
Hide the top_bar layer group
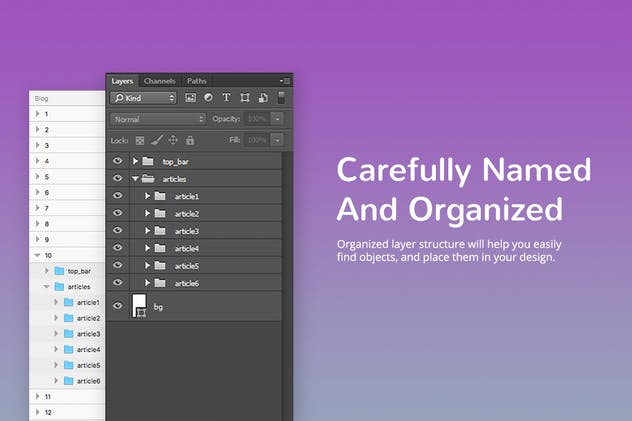click(x=118, y=161)
